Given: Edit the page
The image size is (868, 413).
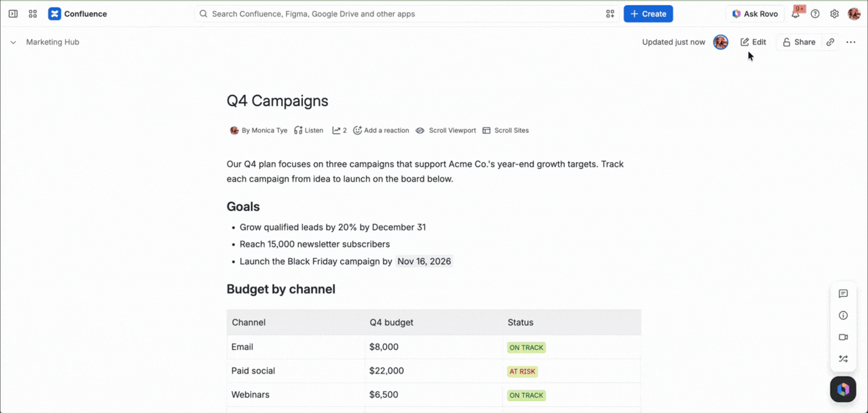Looking at the screenshot, I should pyautogui.click(x=753, y=42).
